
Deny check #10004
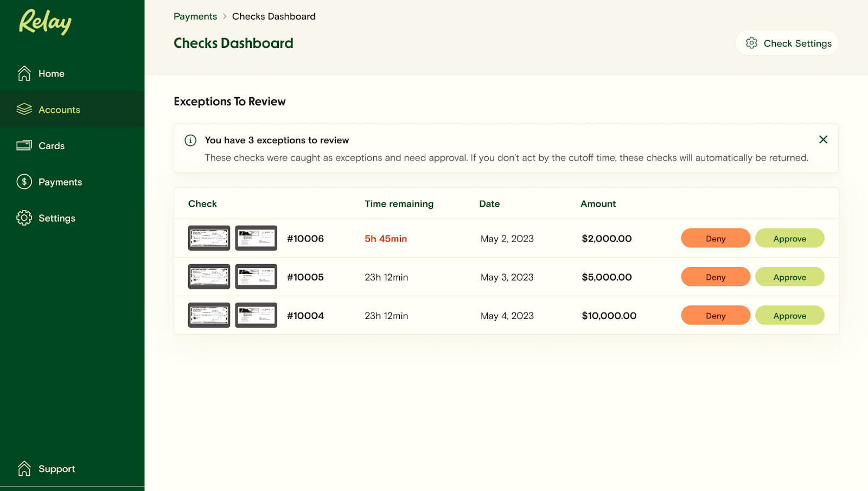pyautogui.click(x=715, y=315)
